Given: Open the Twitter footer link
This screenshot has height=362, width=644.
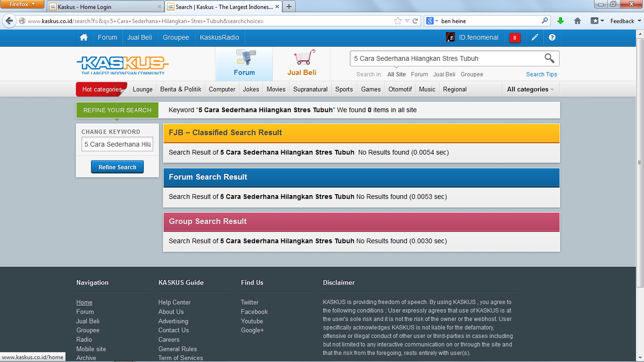Looking at the screenshot, I should coord(250,303).
